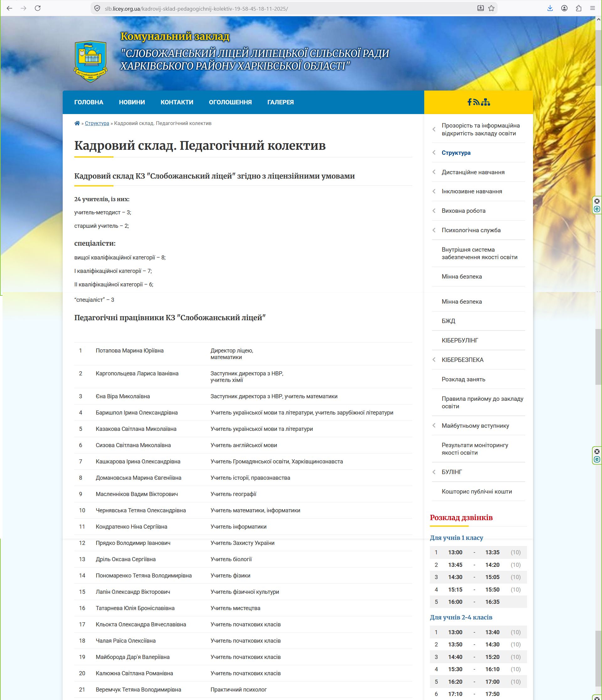The width and height of the screenshot is (602, 700).
Task: Open the НОВИНИ menu item
Action: [x=132, y=102]
